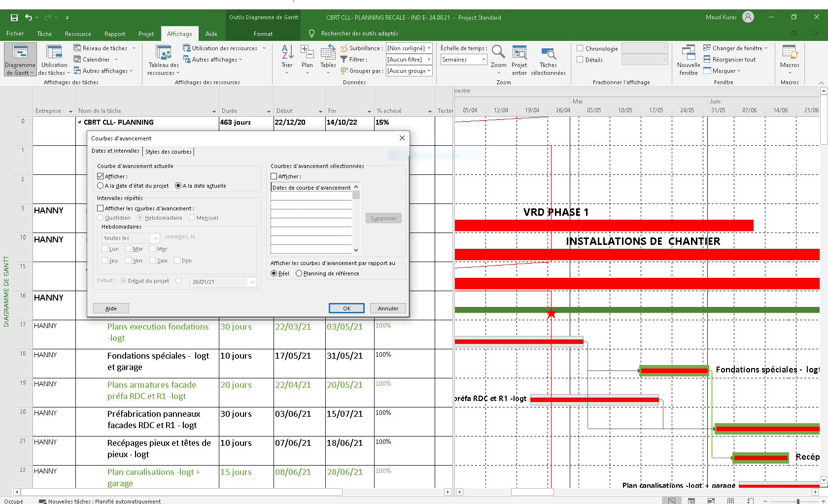This screenshot has height=504, width=828.
Task: Open Utilisation des ressources view
Action: tap(220, 48)
